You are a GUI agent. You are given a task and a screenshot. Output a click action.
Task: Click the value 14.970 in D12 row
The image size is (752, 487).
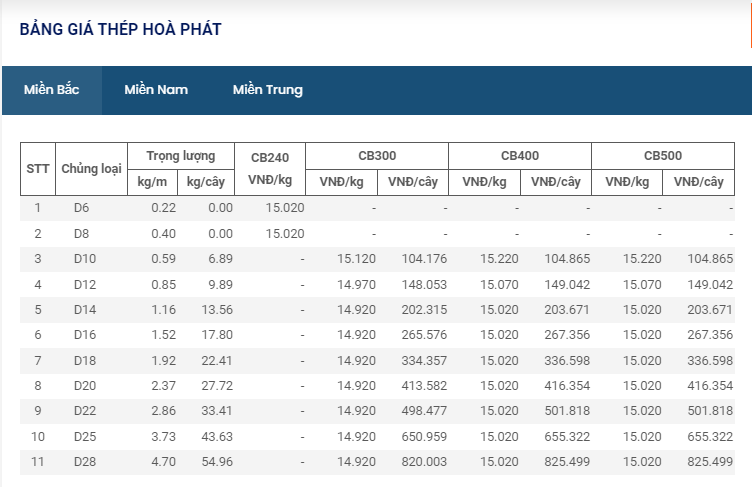[x=356, y=285]
